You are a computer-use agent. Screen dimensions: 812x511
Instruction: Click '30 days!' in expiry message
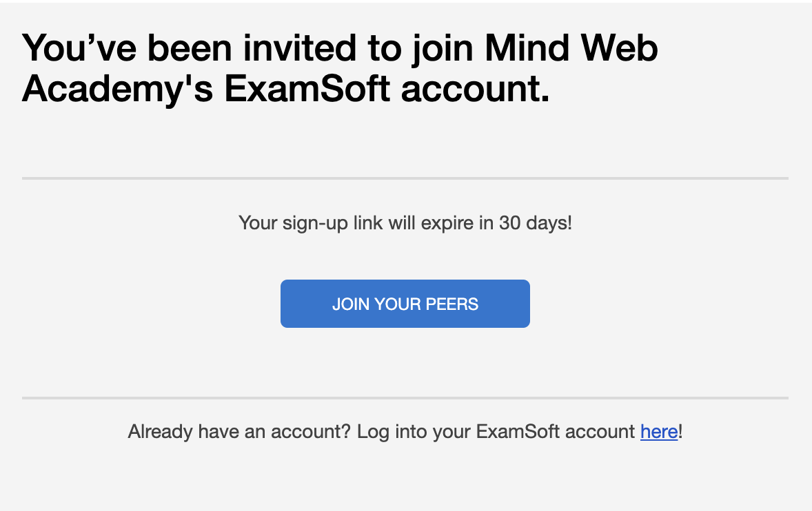536,223
